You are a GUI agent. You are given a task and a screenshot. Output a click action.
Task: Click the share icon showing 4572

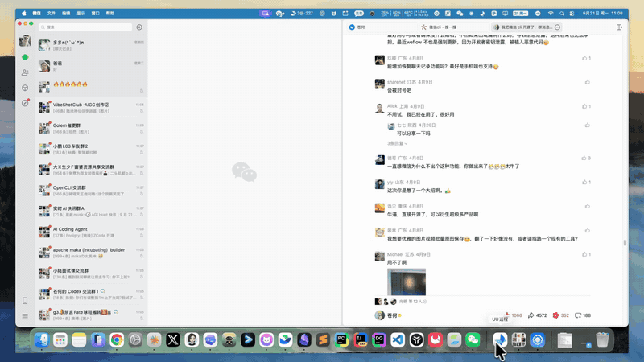(x=537, y=315)
